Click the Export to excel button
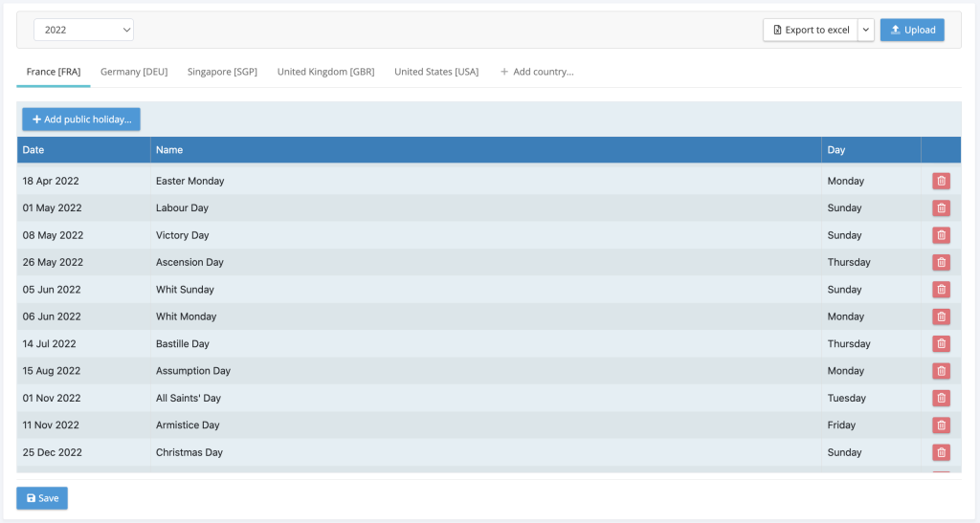Image resolution: width=980 pixels, height=523 pixels. coord(811,30)
